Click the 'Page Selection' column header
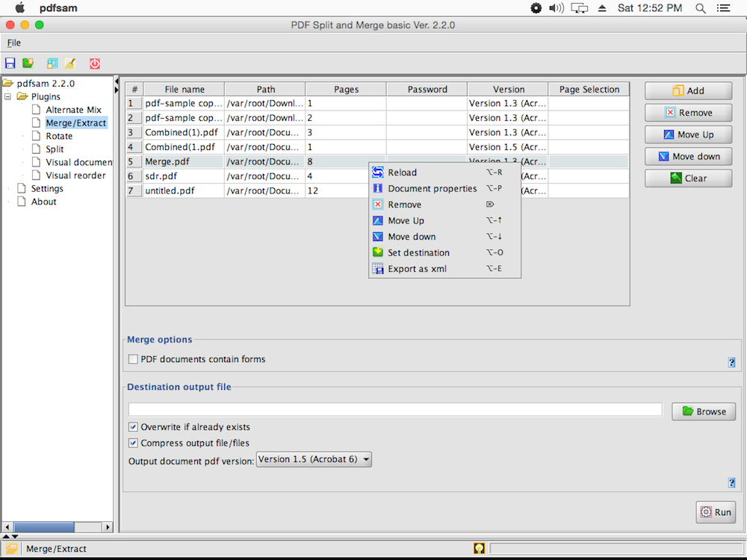The image size is (747, 560). [x=589, y=89]
